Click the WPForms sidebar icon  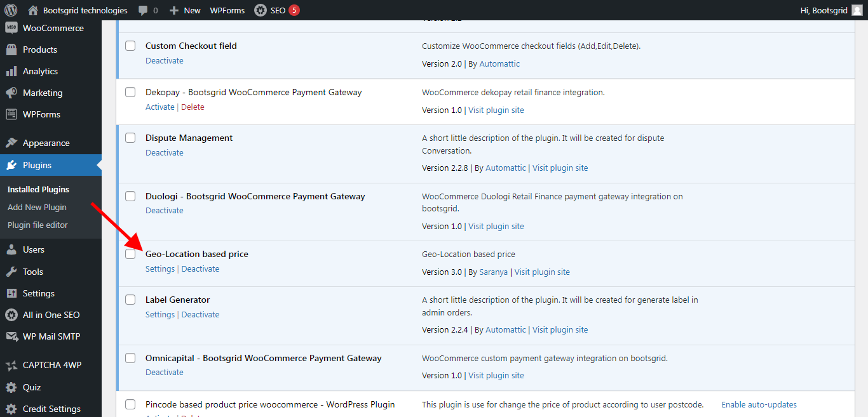point(11,114)
